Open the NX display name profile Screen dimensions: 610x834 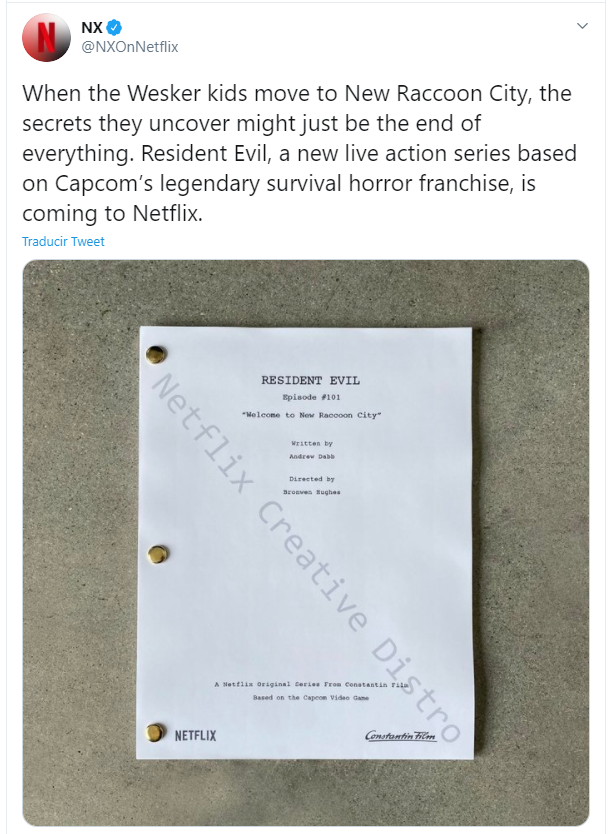pyautogui.click(x=92, y=28)
